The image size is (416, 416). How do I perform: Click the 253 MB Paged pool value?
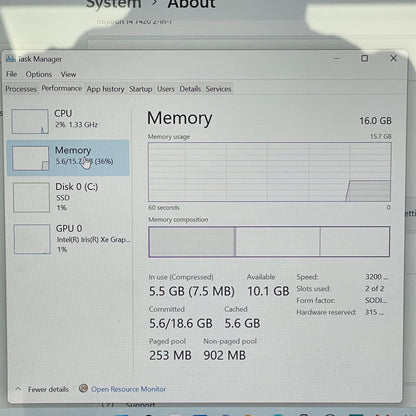[170, 355]
